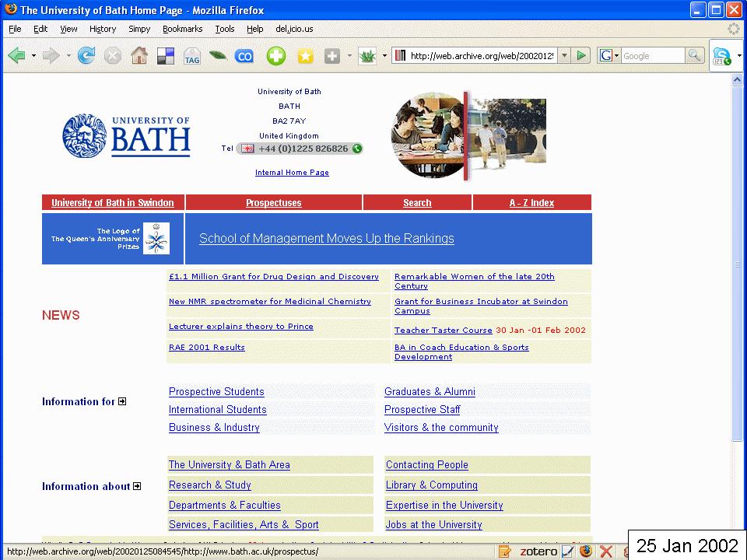Viewport: 747px width, 560px height.
Task: Click the vertical scrollbar up arrow
Action: (x=737, y=79)
